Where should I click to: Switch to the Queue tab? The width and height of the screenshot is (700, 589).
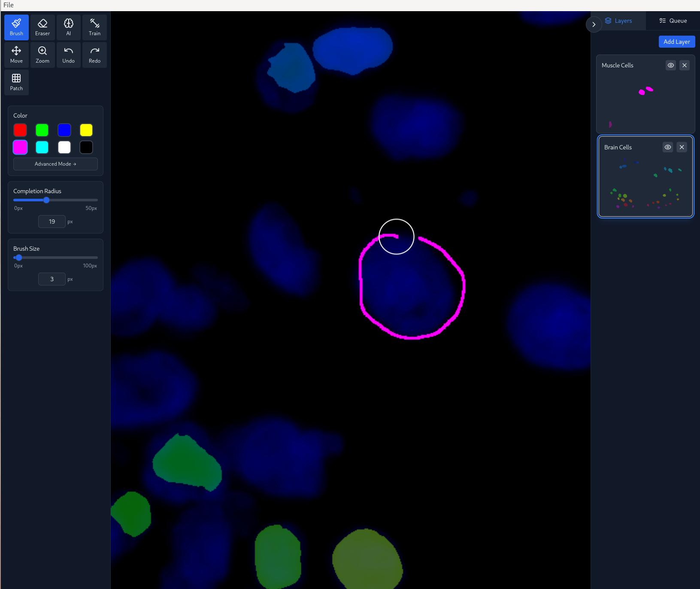coord(672,21)
